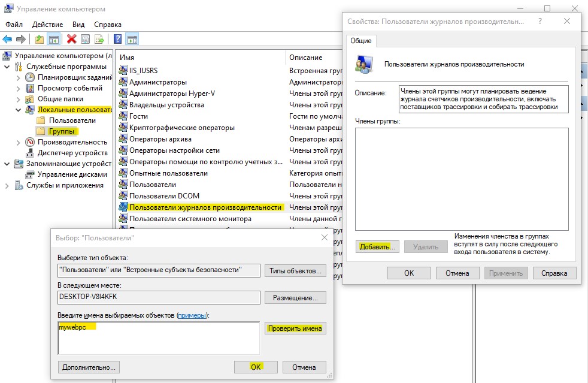588x383 pixels.
Task: Click the Типы объектов... button
Action: [295, 271]
